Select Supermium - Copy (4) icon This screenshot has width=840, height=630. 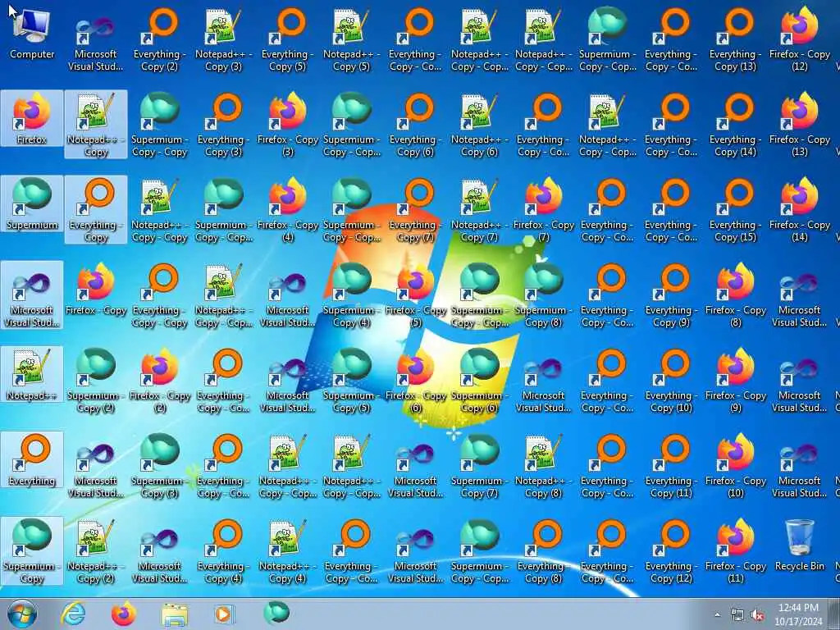[351, 295]
